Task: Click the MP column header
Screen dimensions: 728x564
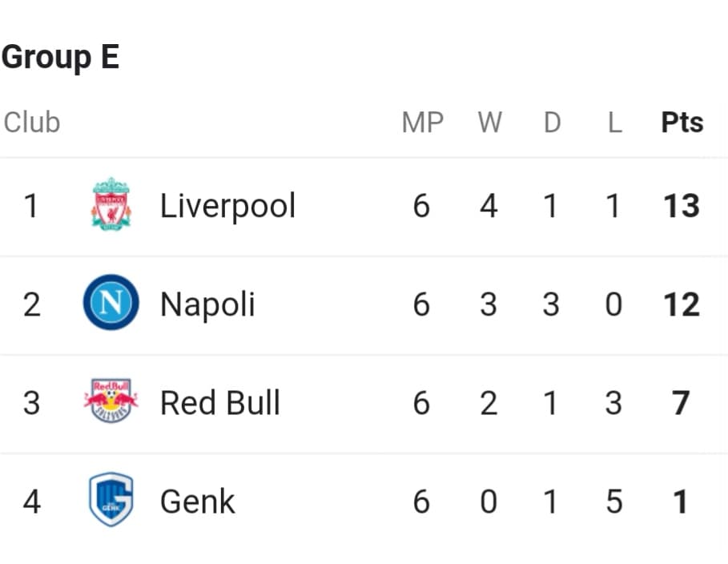Action: pyautogui.click(x=423, y=123)
